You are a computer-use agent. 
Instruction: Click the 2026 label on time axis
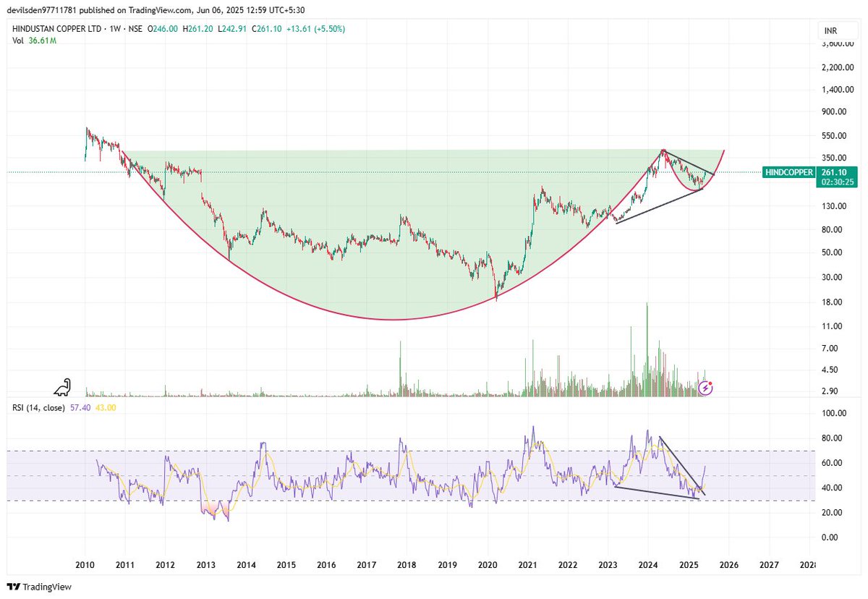pyautogui.click(x=728, y=564)
